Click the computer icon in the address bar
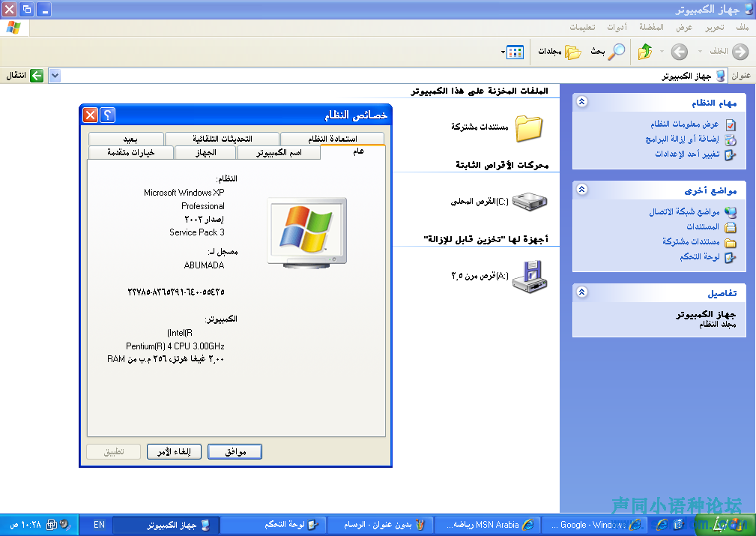This screenshot has height=536, width=756. [x=721, y=76]
